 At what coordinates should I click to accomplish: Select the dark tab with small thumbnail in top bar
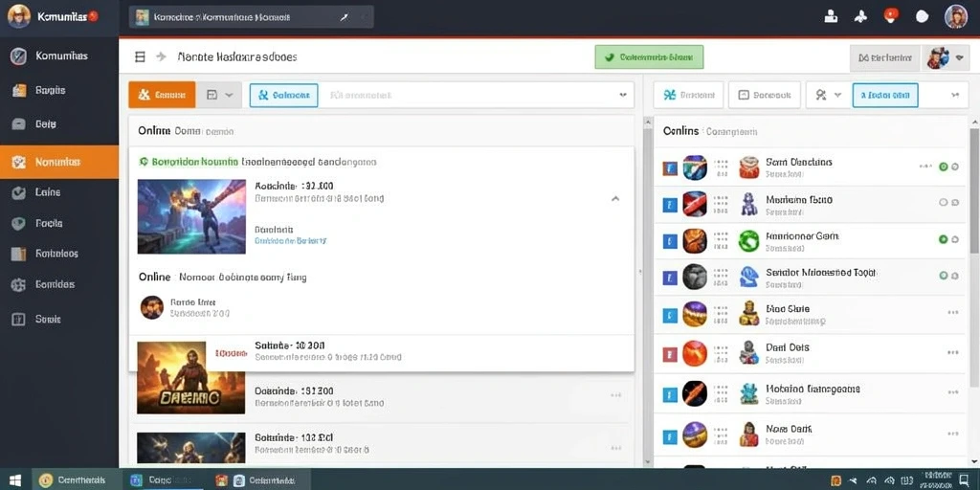(x=252, y=17)
